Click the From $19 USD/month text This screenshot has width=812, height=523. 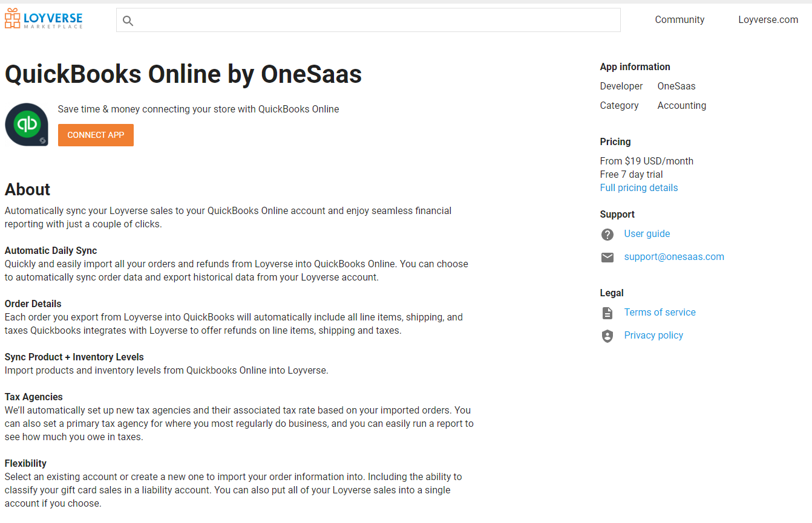(647, 161)
